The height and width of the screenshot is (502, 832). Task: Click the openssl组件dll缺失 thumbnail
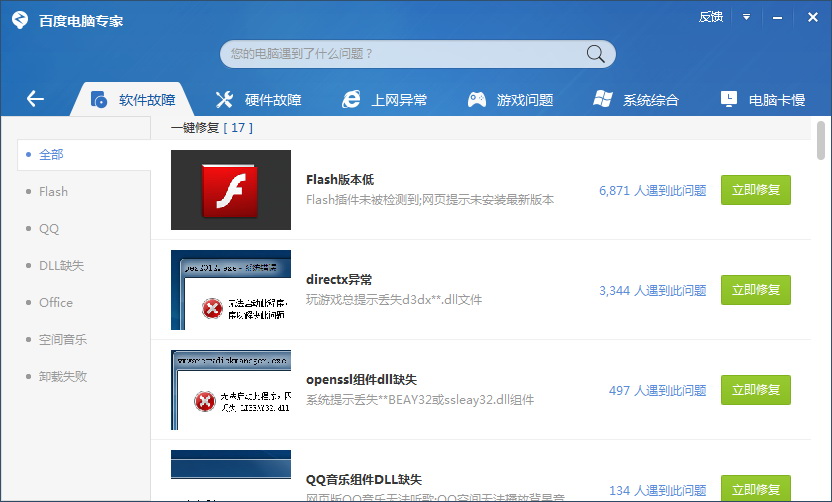[231, 390]
